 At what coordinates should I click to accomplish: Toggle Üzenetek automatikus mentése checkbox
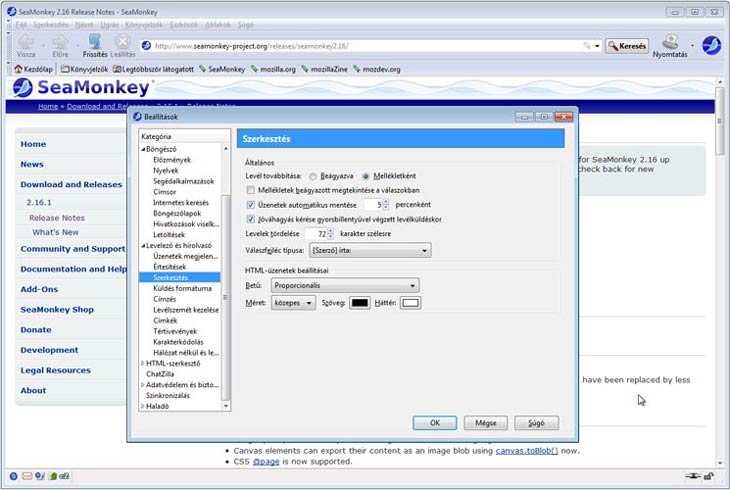[x=250, y=204]
